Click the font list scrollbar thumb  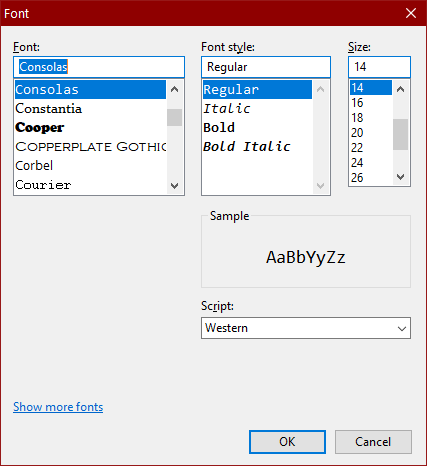(174, 117)
